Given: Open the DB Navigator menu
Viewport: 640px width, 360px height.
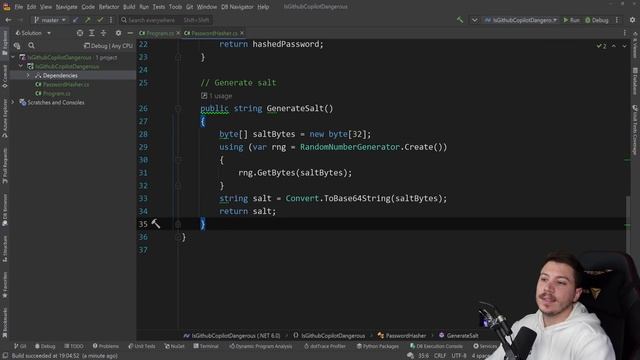Looking at the screenshot, I should tap(237, 7).
